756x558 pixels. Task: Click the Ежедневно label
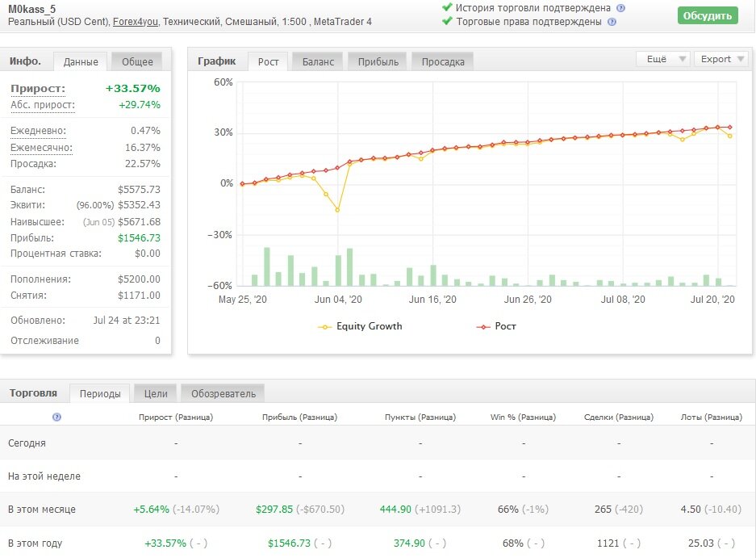pyautogui.click(x=38, y=130)
